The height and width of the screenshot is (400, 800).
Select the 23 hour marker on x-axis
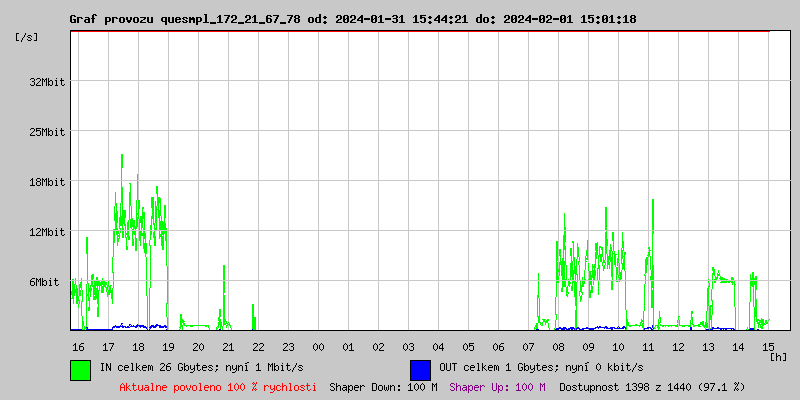coord(288,346)
